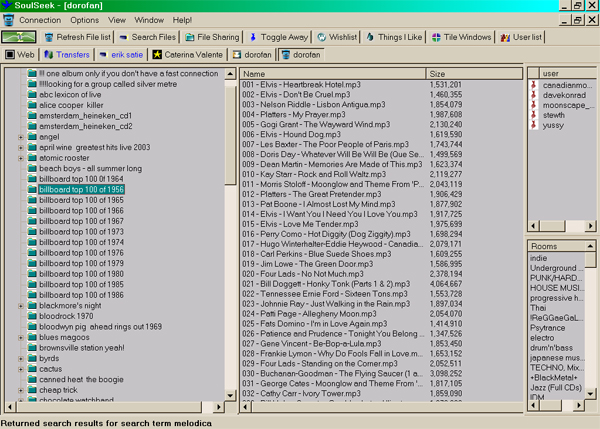Click user list horizontal scroll right arrow
The height and width of the screenshot is (429, 600).
(x=591, y=226)
